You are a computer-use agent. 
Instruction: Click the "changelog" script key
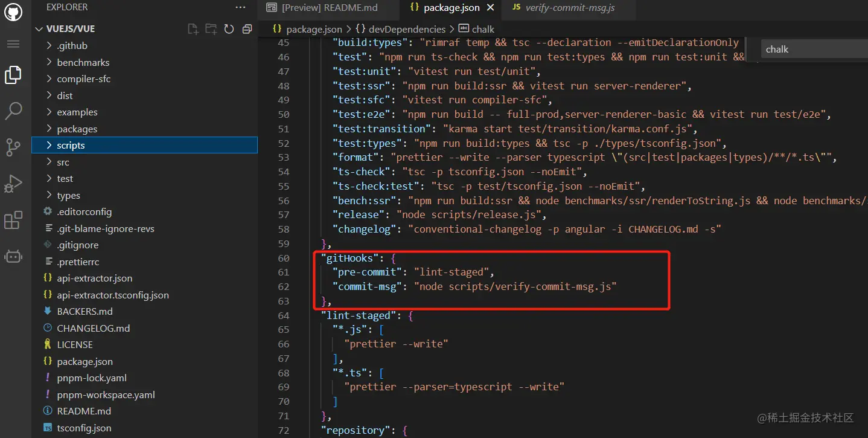pos(365,229)
